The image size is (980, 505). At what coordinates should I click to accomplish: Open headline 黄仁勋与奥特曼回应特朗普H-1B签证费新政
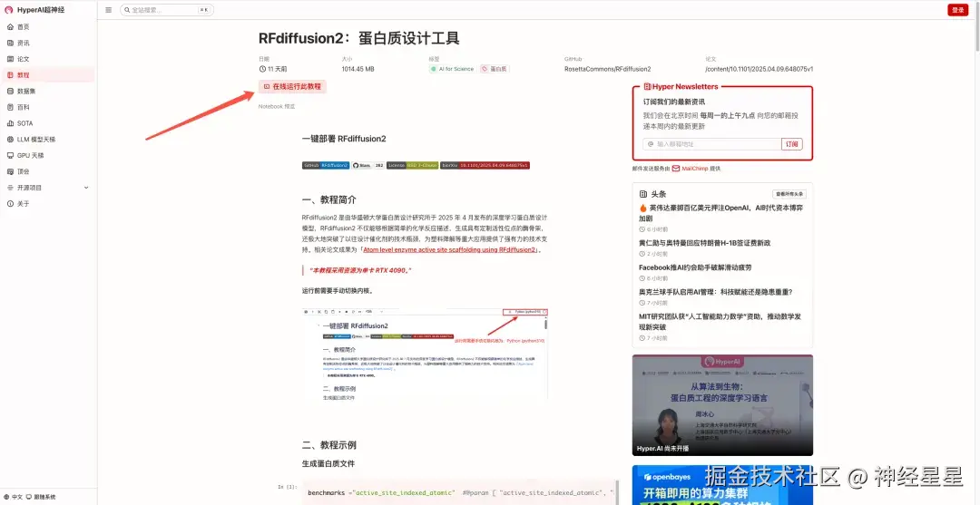[704, 243]
